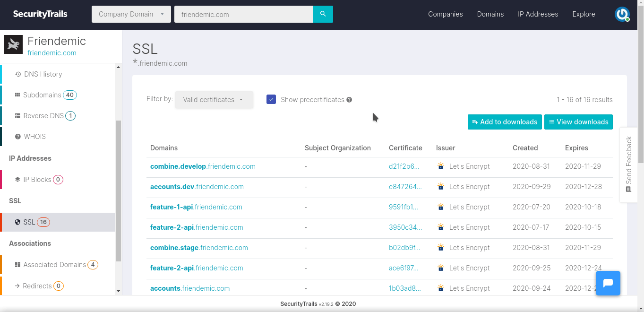The width and height of the screenshot is (644, 312).
Task: Click the search input field with friendemic.com
Action: point(244,14)
